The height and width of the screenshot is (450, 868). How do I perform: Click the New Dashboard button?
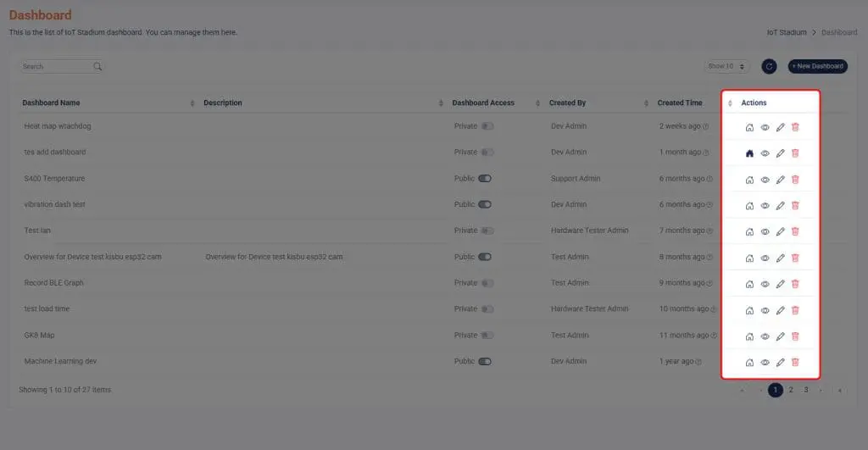pos(817,66)
